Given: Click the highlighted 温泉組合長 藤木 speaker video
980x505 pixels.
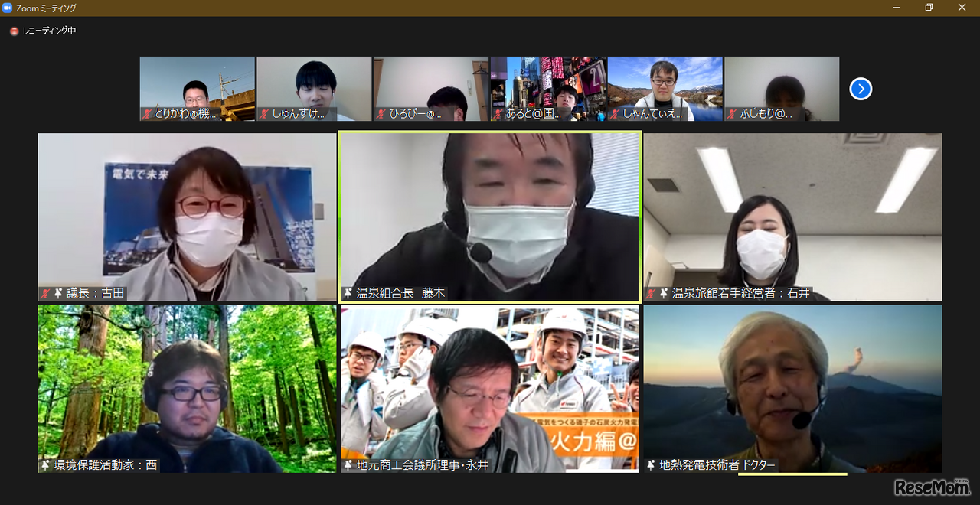Looking at the screenshot, I should click(x=490, y=217).
